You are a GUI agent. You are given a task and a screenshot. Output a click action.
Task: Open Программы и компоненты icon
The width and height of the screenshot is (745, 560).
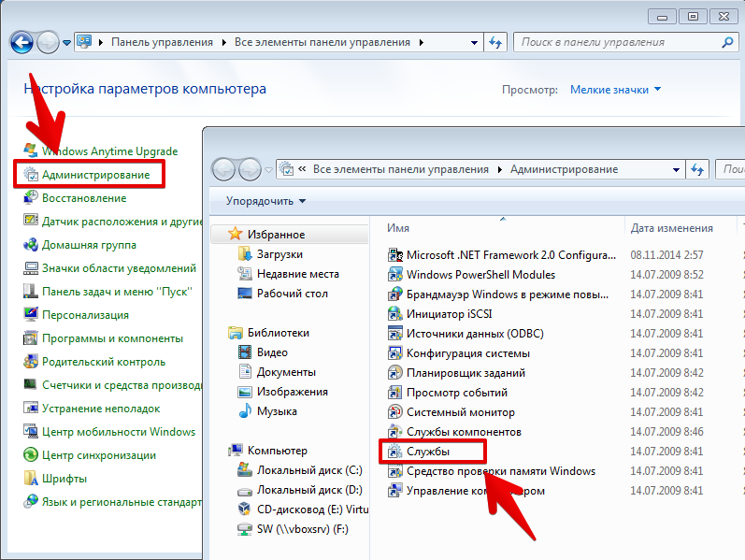31,338
